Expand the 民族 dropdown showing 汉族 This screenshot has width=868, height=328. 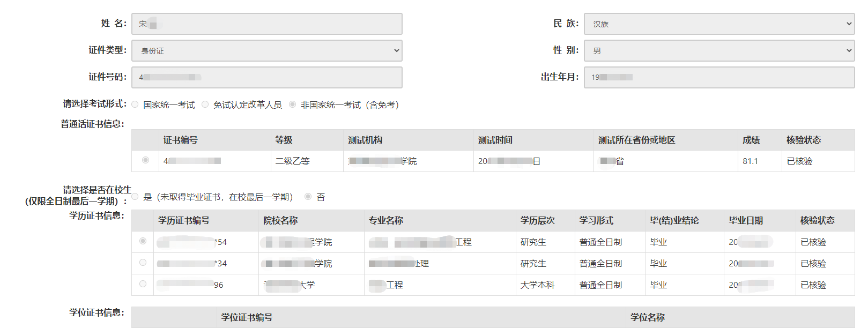click(x=719, y=24)
